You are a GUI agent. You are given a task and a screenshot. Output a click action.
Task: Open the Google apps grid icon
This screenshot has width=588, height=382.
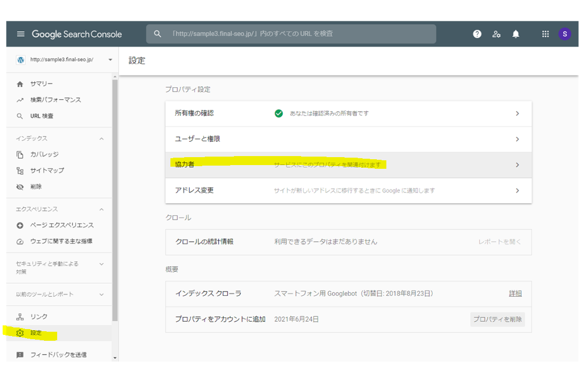(x=545, y=33)
